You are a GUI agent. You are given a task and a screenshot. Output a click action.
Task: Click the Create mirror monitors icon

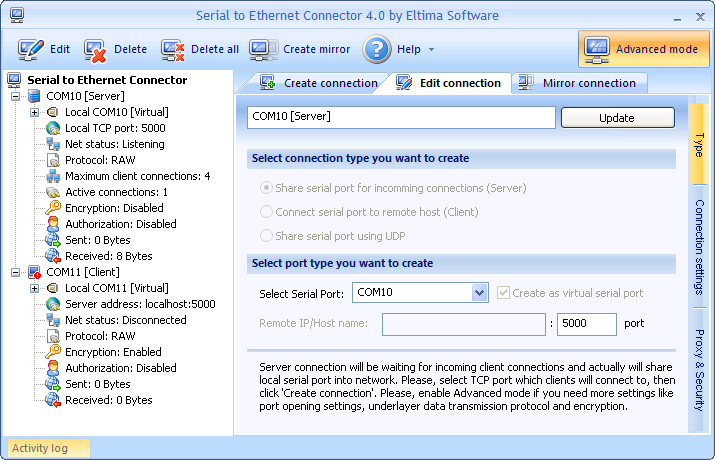[x=263, y=49]
